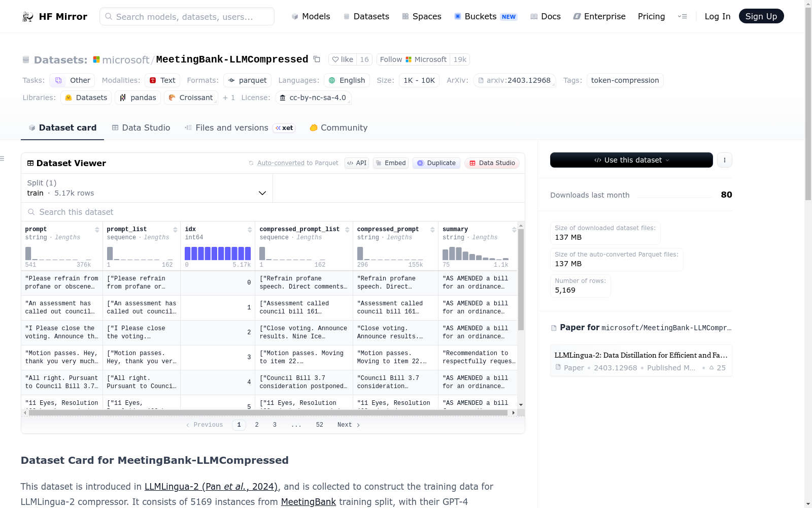Click the Microsoft logo before the dataset name
This screenshot has height=508, width=812.
click(x=96, y=59)
